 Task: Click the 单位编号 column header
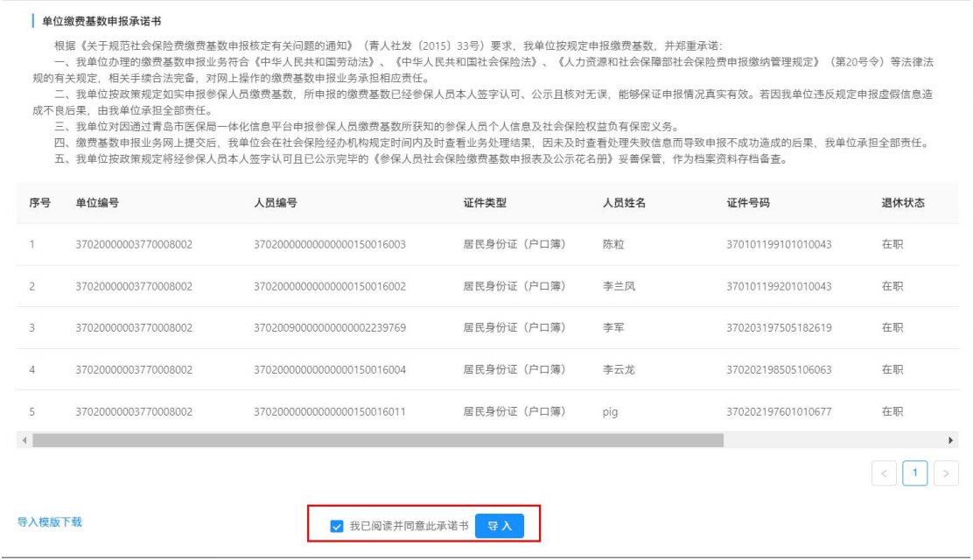[x=97, y=203]
